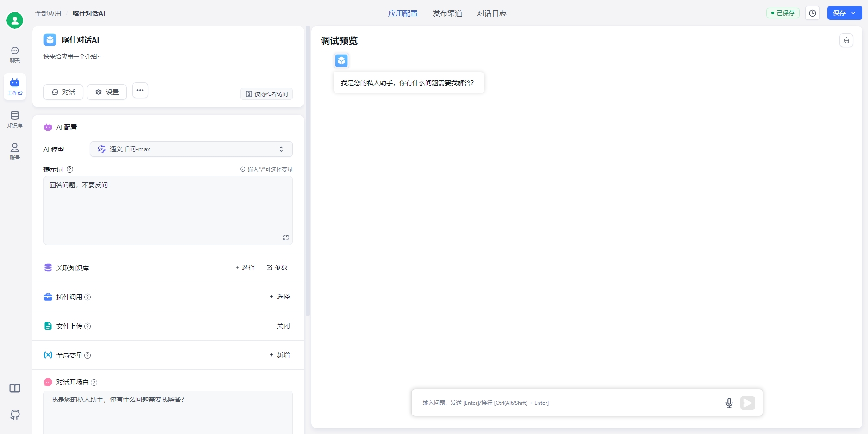Click the greeting message bubble in preview
868x434 pixels.
point(409,83)
